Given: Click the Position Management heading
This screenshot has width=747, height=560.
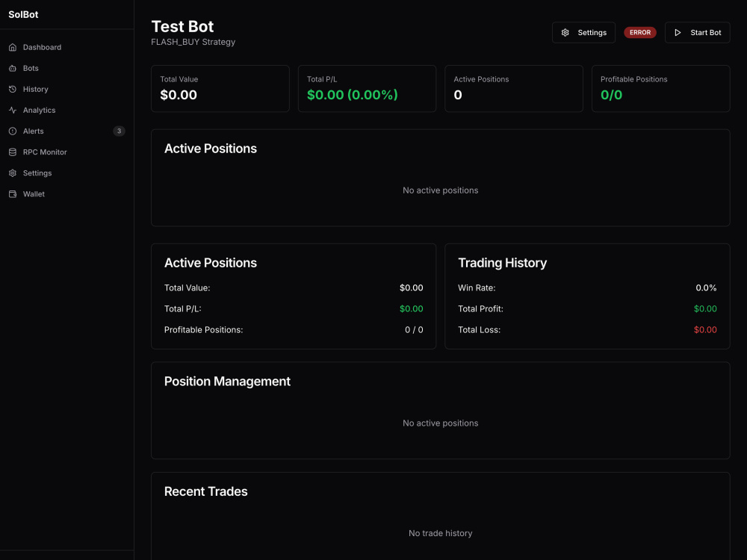Looking at the screenshot, I should pos(227,382).
